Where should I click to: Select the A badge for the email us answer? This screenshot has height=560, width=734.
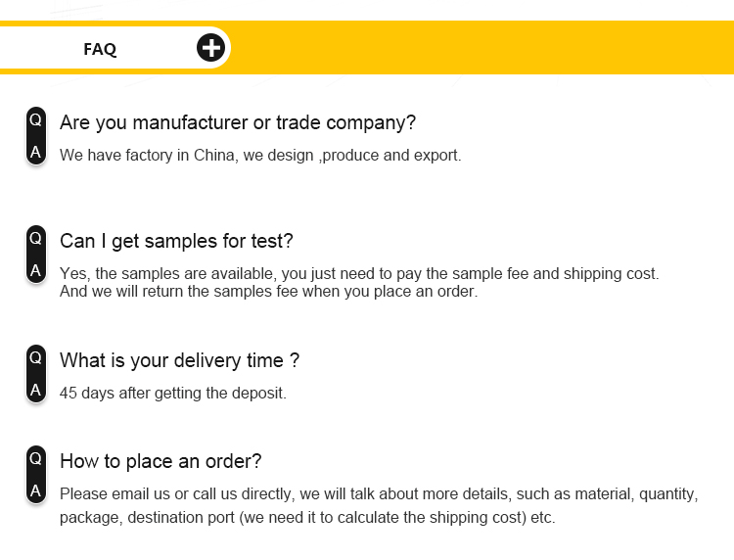pos(36,490)
